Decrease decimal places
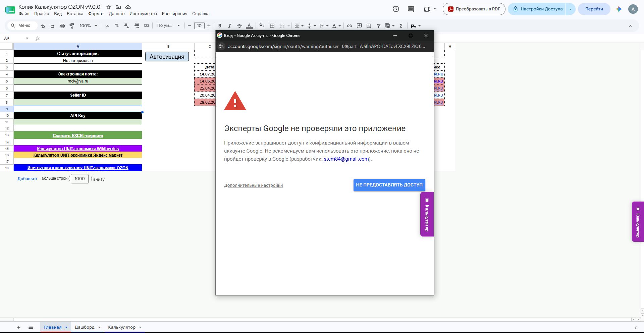 pyautogui.click(x=126, y=26)
